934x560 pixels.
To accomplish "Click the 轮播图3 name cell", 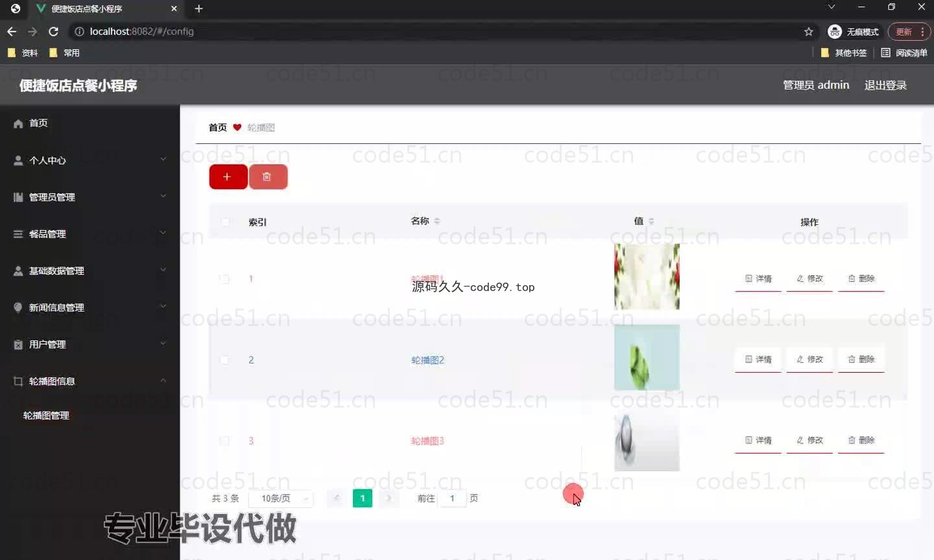I will pyautogui.click(x=427, y=441).
